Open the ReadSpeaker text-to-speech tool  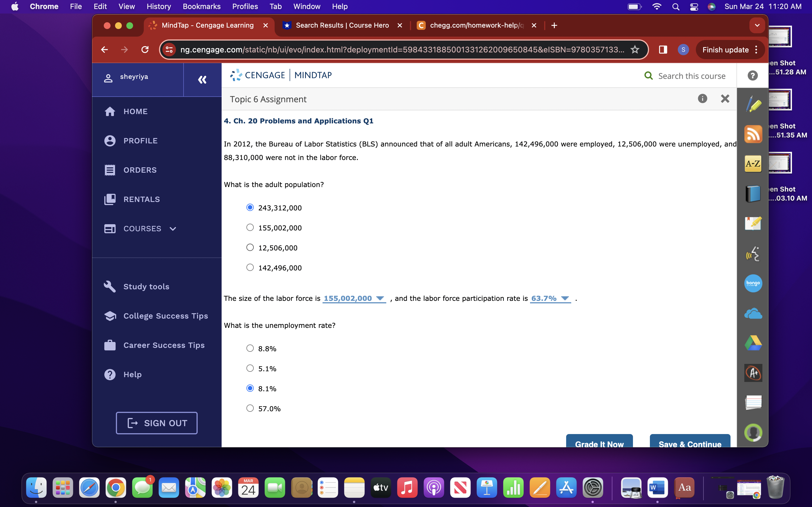click(x=753, y=254)
